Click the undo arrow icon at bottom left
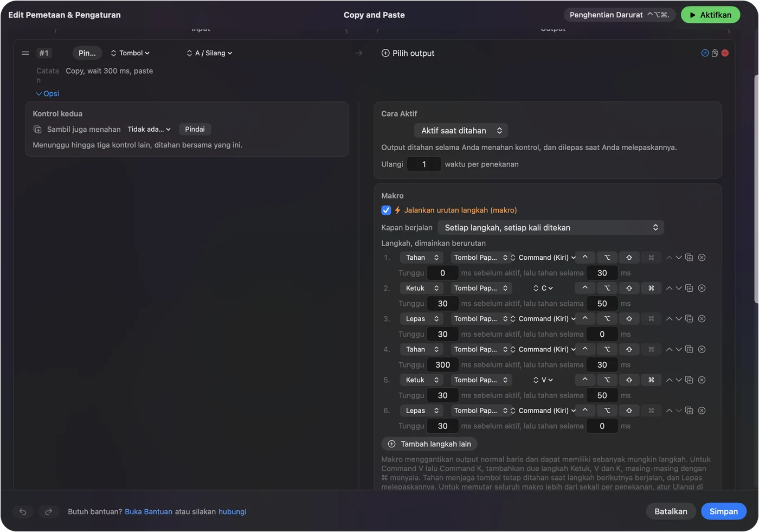This screenshot has width=759, height=532. (x=23, y=511)
